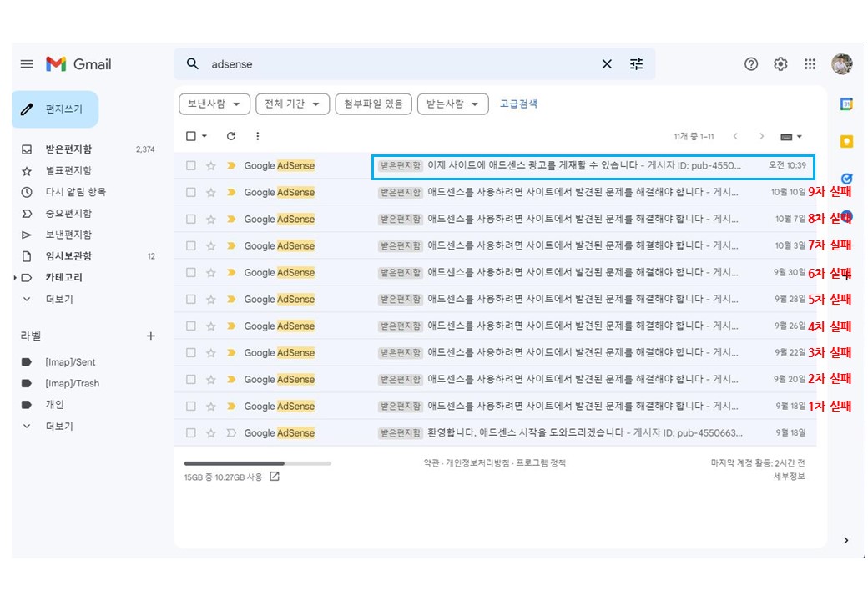Open the Google apps grid

(x=810, y=64)
